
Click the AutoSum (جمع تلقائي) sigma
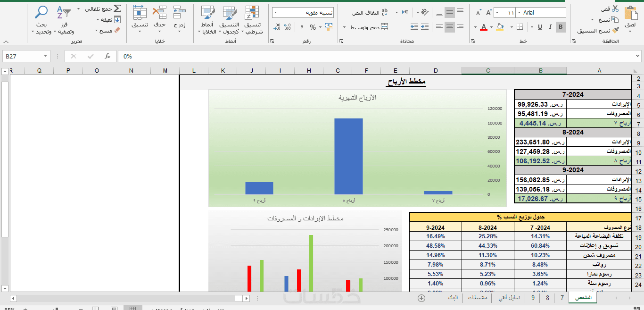[117, 8]
